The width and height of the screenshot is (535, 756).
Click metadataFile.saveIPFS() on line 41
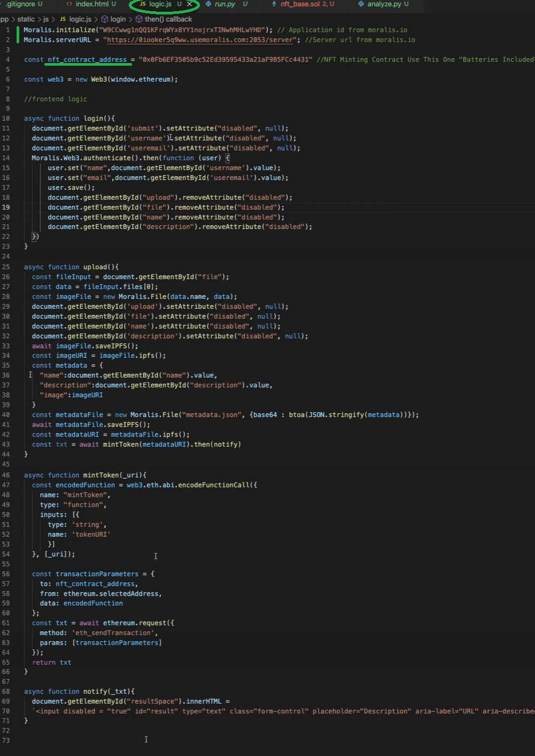pyautogui.click(x=103, y=425)
